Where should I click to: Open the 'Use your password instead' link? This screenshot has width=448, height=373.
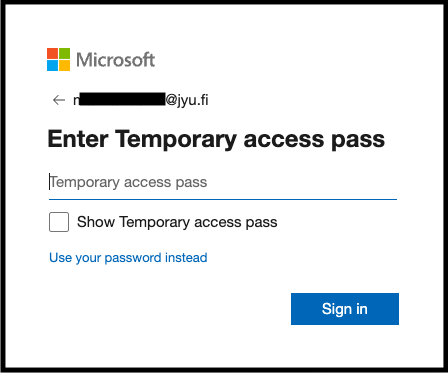tap(128, 258)
